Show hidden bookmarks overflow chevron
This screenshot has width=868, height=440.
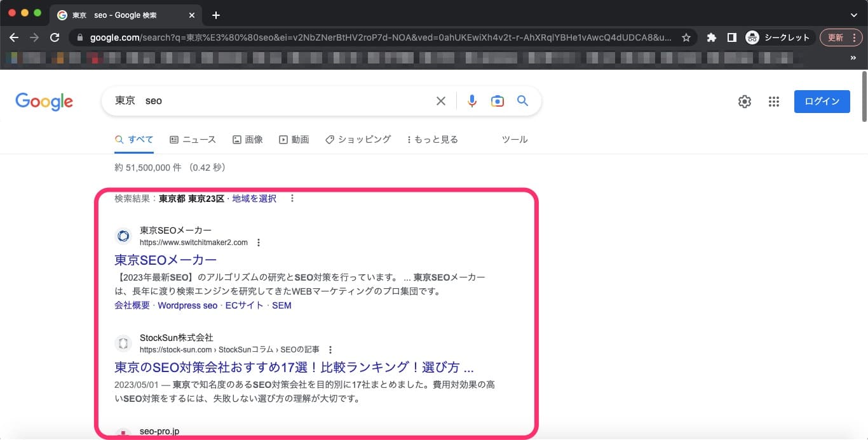[x=853, y=58]
